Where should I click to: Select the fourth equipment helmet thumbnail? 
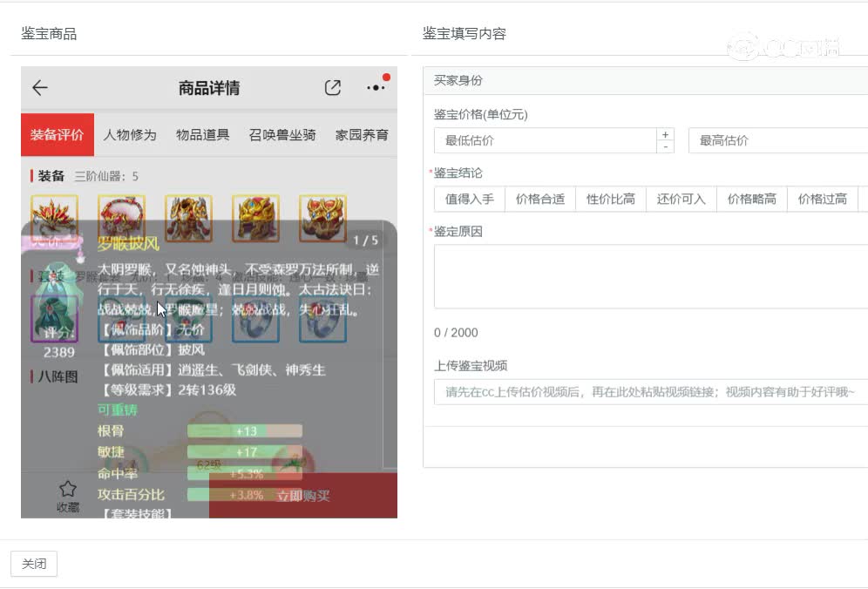click(255, 218)
